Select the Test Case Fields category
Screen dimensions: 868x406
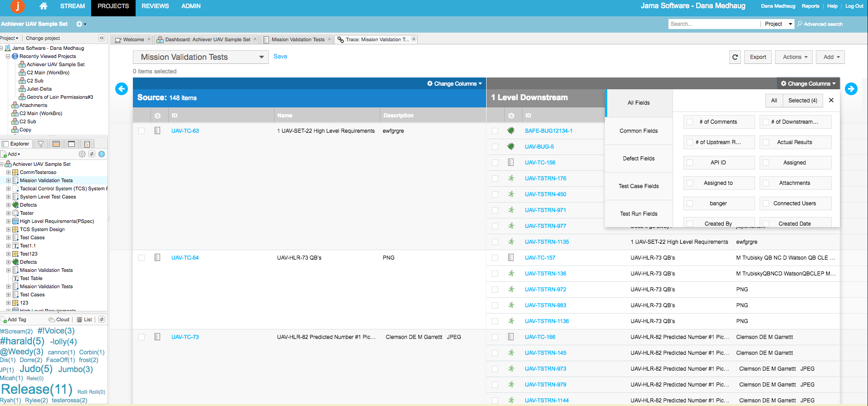(639, 186)
